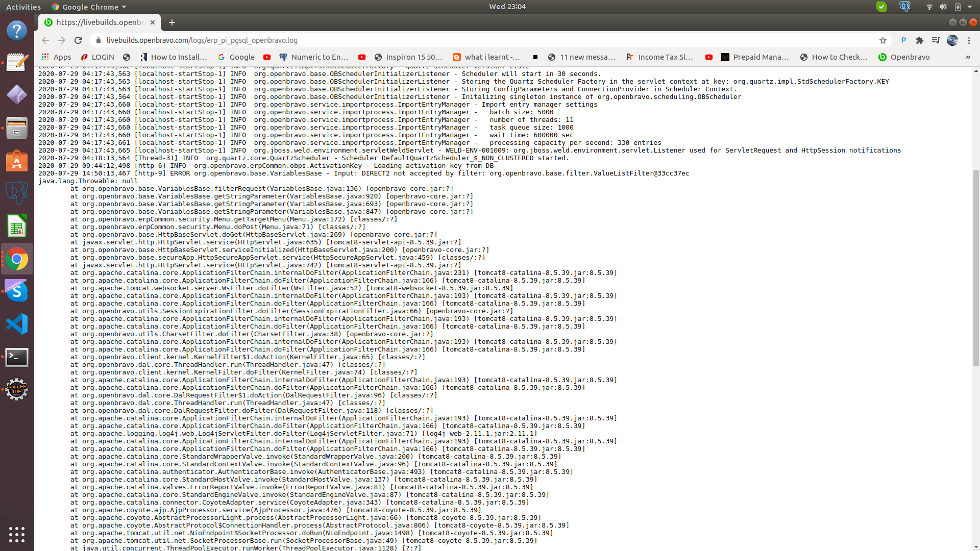Reload the current log page
Viewport: 980px width, 551px height.
78,40
